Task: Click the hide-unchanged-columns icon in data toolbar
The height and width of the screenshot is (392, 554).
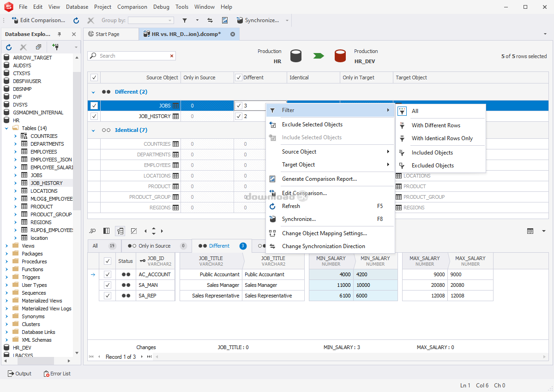Action: click(134, 231)
